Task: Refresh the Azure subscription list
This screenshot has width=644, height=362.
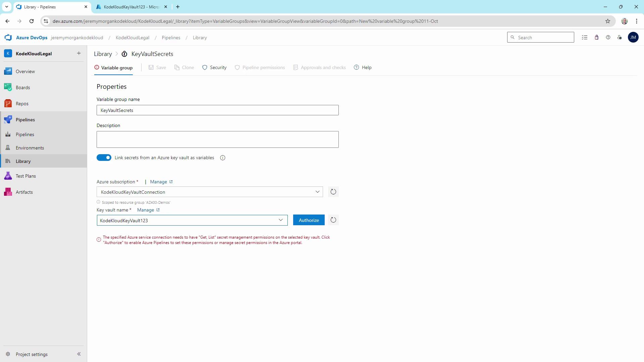Action: coord(333,192)
